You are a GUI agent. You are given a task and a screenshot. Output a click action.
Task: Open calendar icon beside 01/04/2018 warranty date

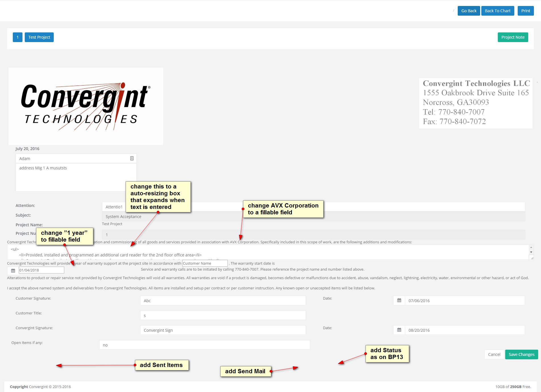(x=13, y=270)
